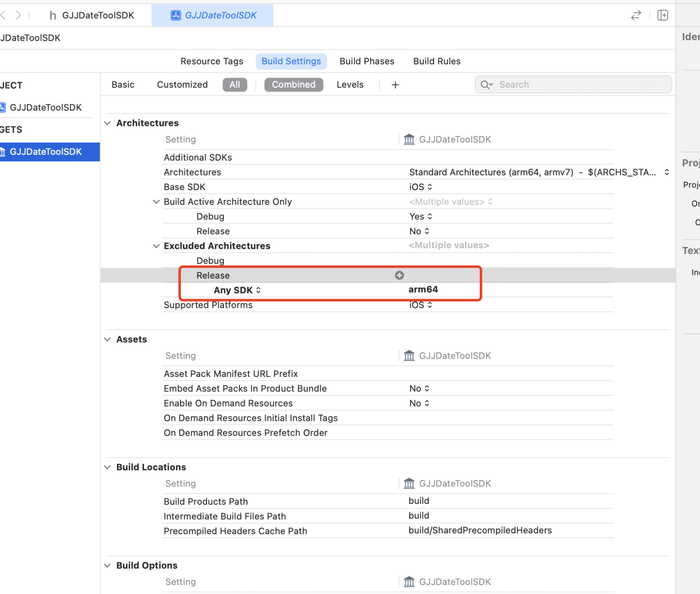Collapse the Build Locations section
Screen dimensions: 700x594
107,467
